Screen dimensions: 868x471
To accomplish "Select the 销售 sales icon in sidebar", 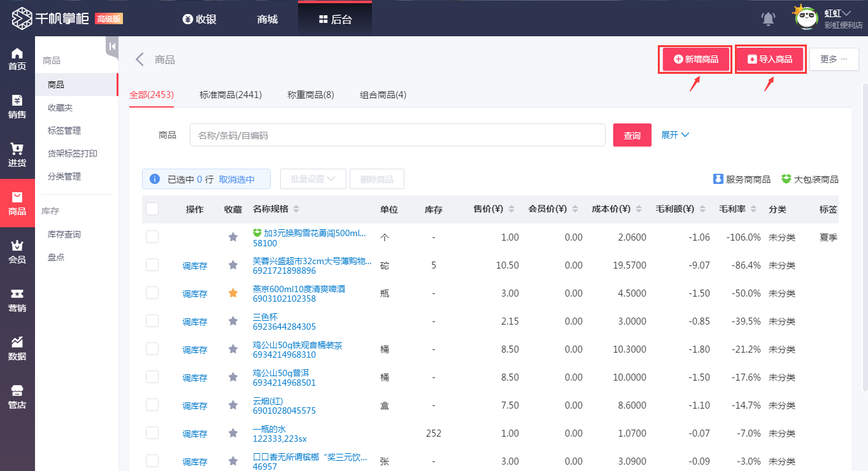I will [x=17, y=105].
